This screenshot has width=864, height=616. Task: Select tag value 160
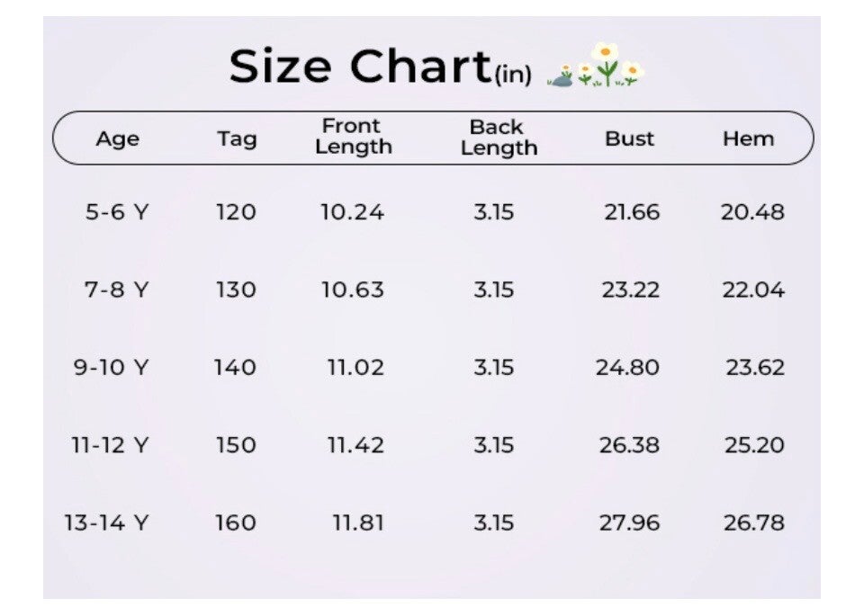point(235,522)
